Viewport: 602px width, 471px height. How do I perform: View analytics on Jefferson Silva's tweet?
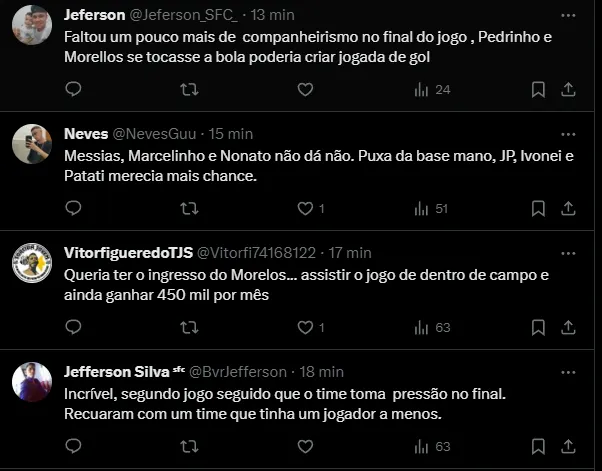pos(431,446)
